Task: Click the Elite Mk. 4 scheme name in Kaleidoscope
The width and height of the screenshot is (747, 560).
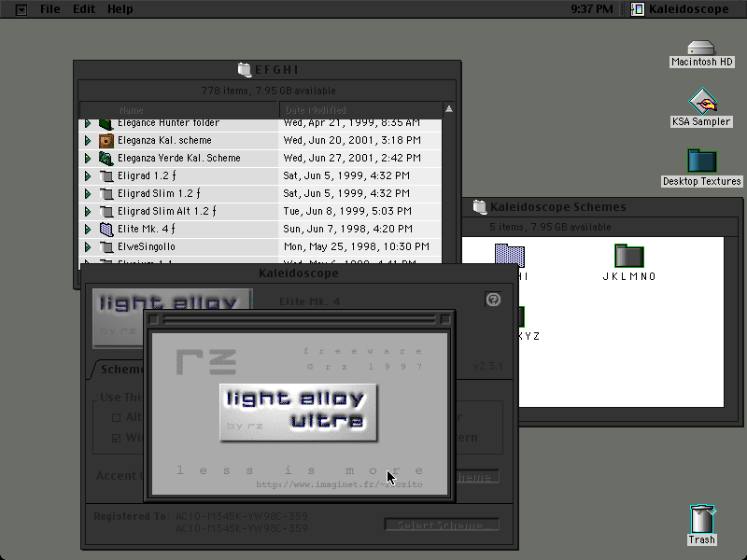Action: [310, 301]
